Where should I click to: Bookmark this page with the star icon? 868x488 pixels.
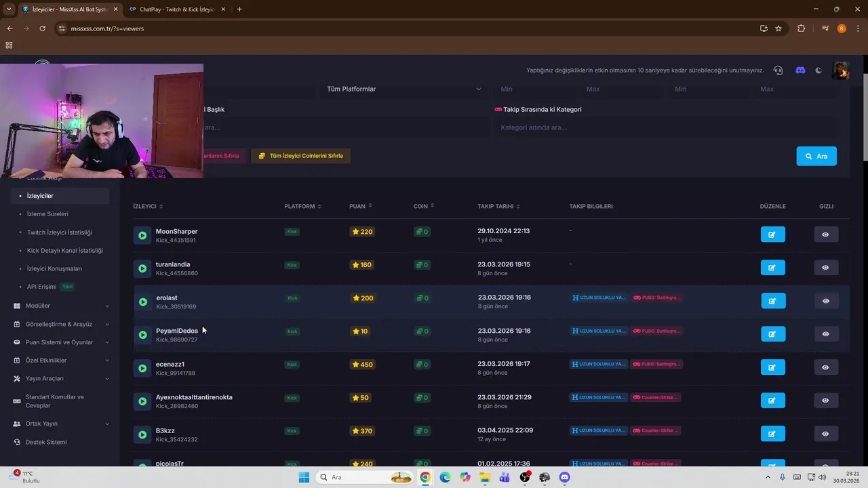click(x=778, y=28)
